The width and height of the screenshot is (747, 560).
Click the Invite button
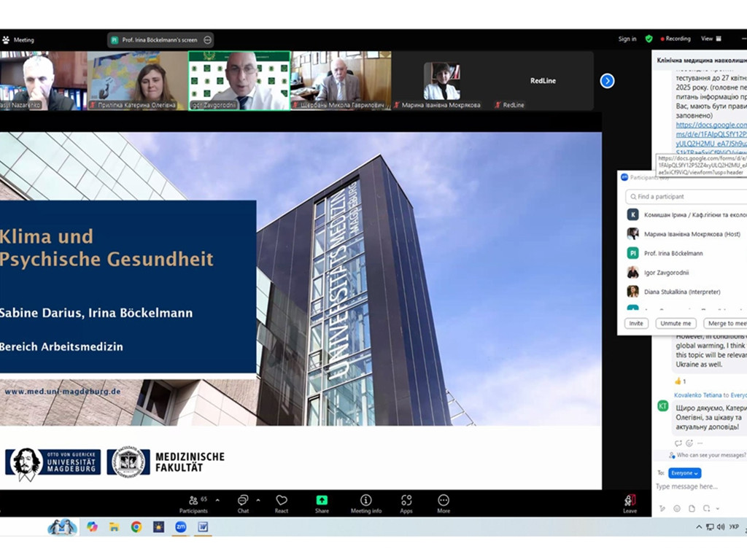pos(636,323)
